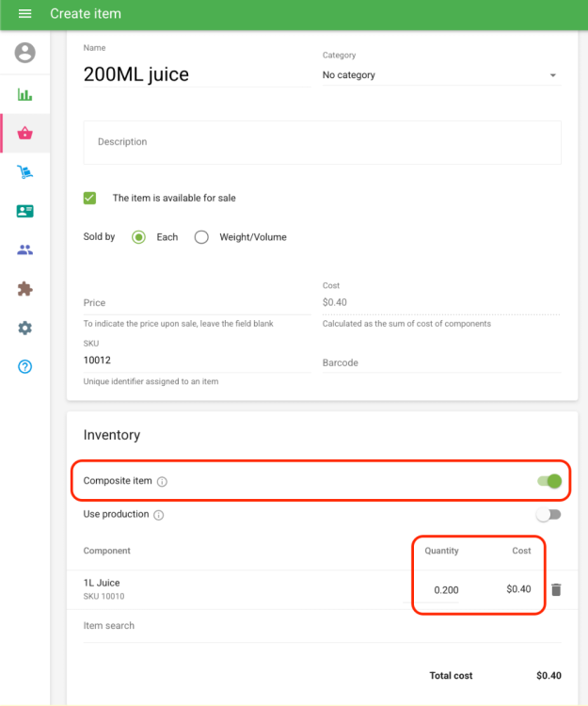
Task: Open the user account profile icon
Action: pos(24,53)
